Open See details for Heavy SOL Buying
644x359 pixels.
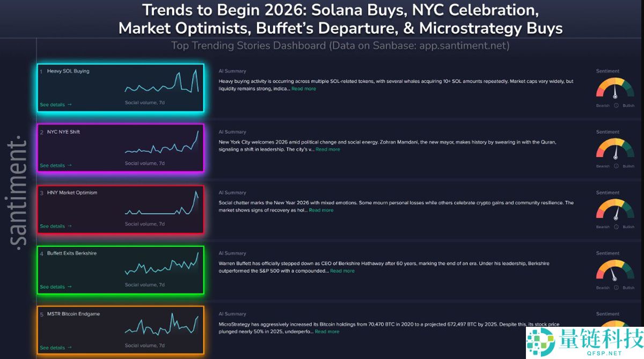coord(55,105)
